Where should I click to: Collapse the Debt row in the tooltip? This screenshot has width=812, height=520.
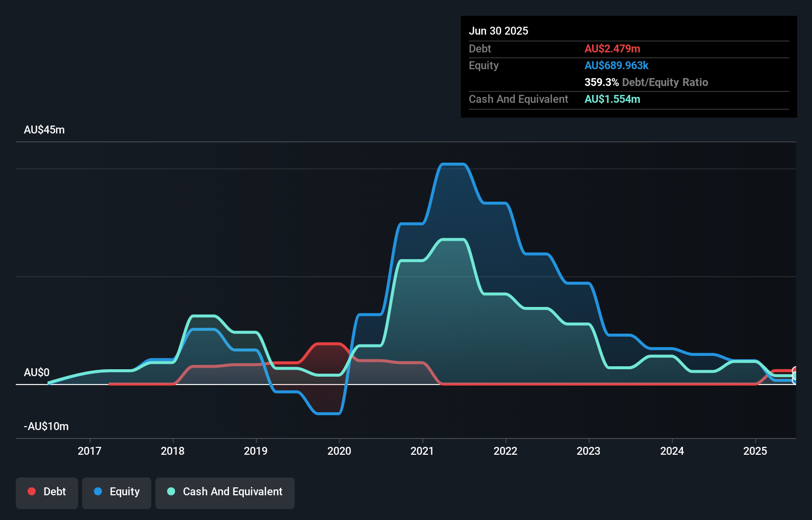pyautogui.click(x=480, y=48)
